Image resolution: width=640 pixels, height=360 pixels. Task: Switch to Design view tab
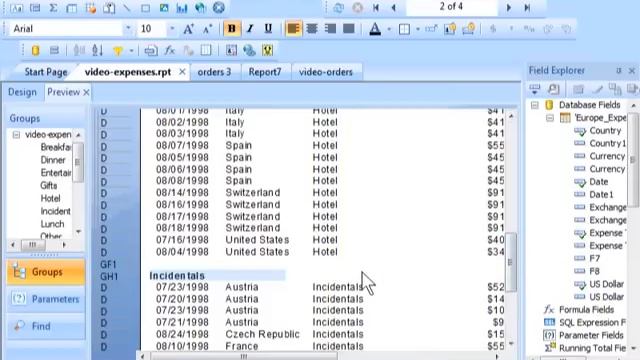click(x=22, y=92)
